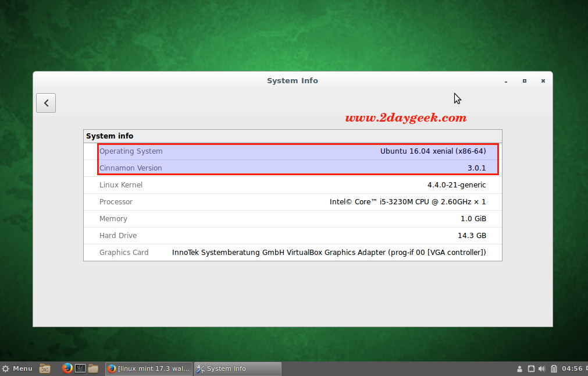
Task: Open the calendar from the 04:56 clock
Action: [x=572, y=368]
